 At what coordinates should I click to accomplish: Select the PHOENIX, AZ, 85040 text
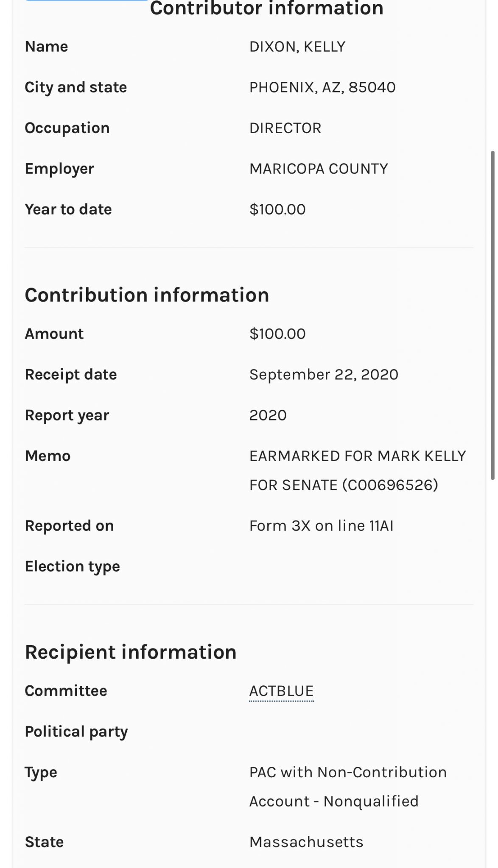pos(322,87)
